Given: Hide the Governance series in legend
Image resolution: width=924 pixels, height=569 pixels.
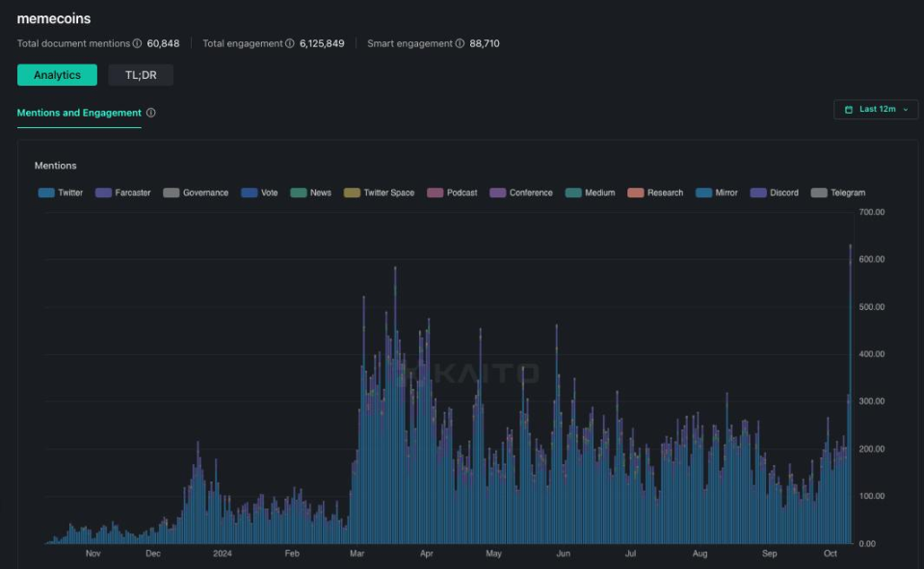Looking at the screenshot, I should tap(196, 193).
